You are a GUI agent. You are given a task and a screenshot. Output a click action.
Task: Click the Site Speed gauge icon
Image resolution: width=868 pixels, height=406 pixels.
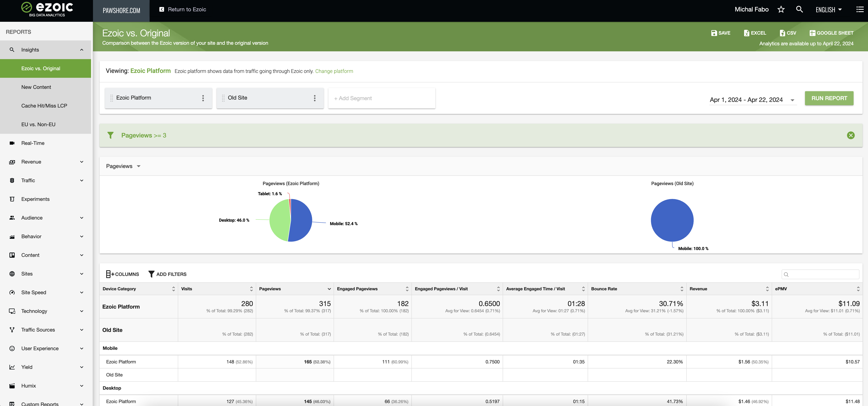pos(12,292)
